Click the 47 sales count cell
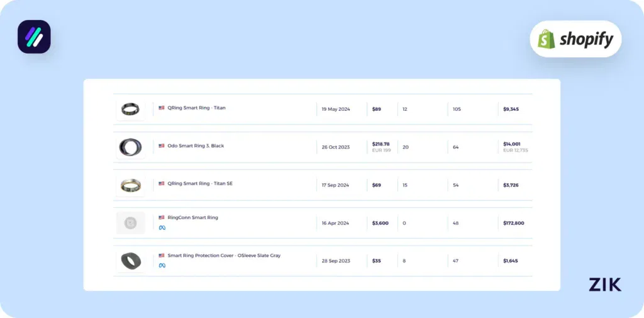Viewport: 644px width, 318px height. 455,261
